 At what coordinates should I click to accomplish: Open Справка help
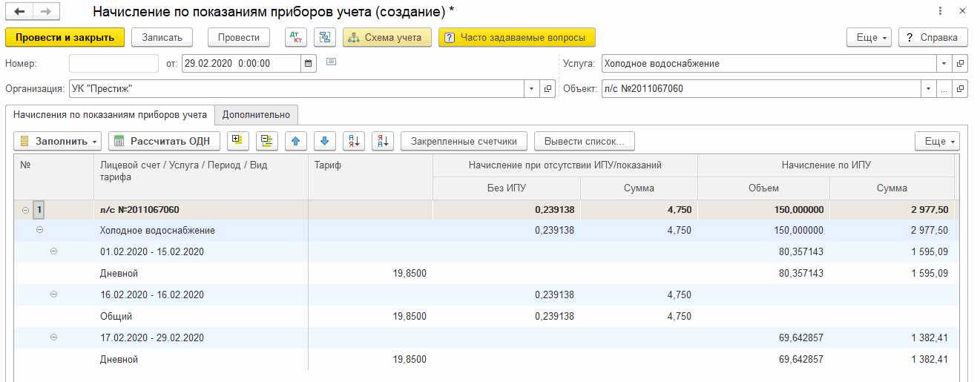[933, 37]
